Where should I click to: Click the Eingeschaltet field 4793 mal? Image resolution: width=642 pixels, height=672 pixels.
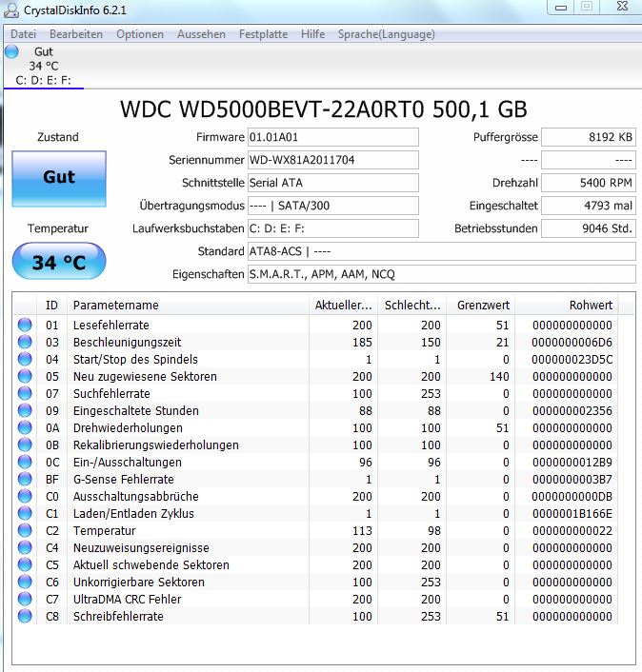coord(589,206)
